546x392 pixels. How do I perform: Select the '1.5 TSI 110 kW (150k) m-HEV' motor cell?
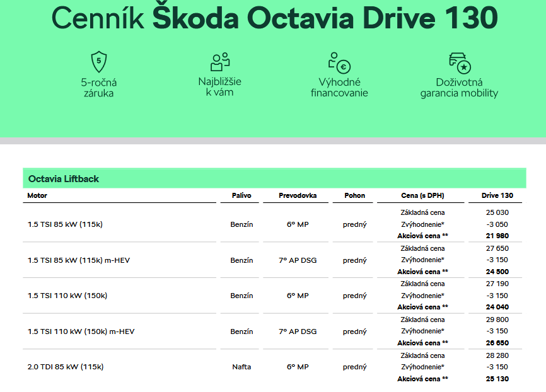click(x=81, y=331)
